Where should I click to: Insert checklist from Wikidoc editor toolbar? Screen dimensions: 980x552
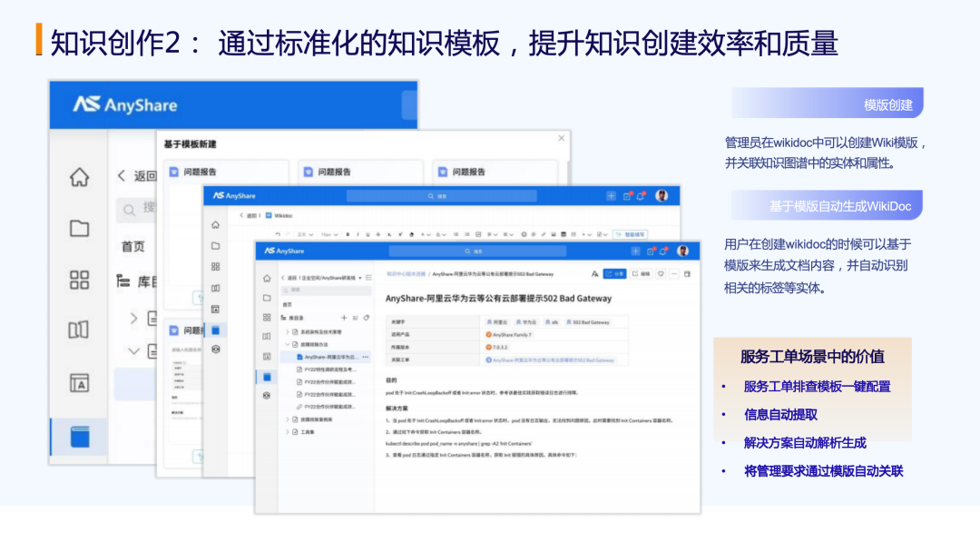point(478,234)
